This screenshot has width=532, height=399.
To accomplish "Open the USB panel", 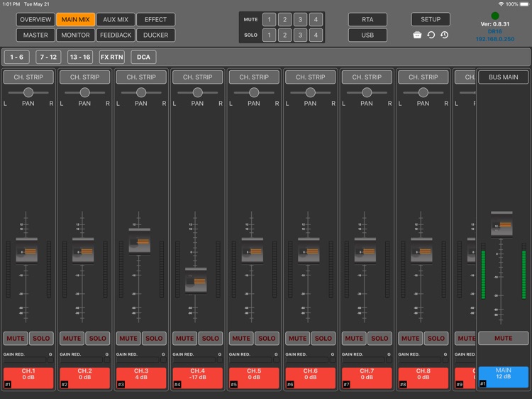I will pos(367,35).
